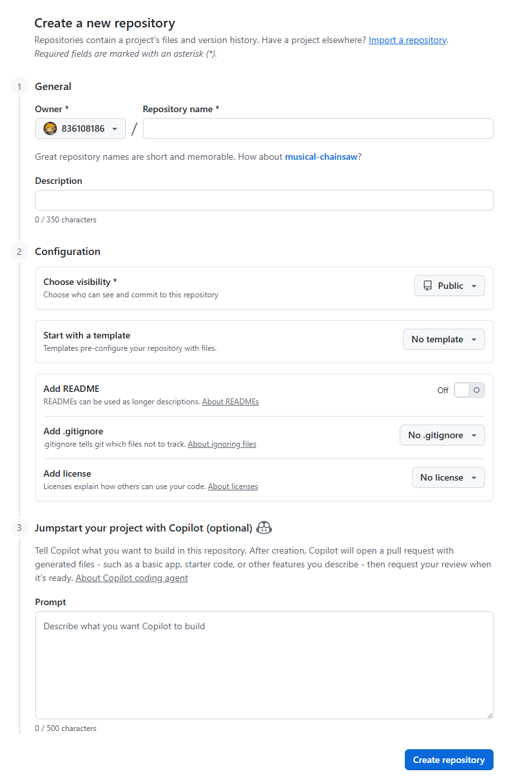Click inside the Repository name field

[318, 128]
